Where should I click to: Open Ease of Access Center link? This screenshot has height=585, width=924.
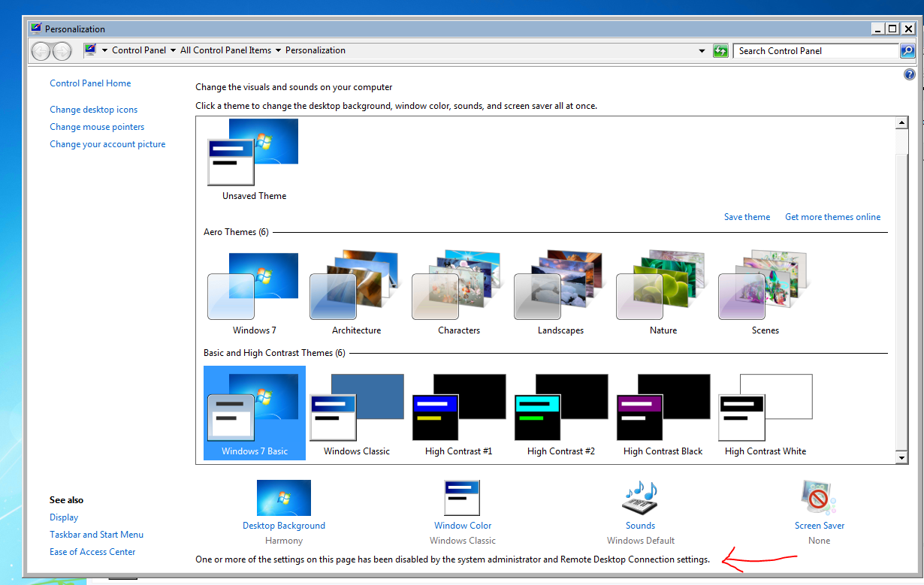[x=92, y=552]
